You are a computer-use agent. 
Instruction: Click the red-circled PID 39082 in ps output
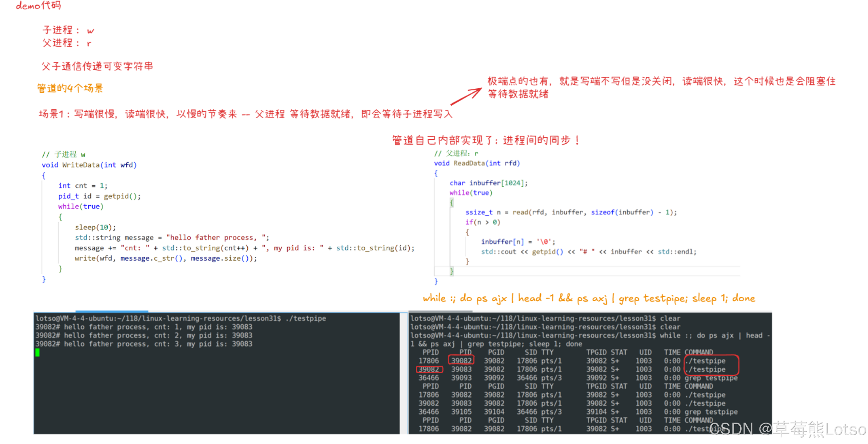(x=461, y=361)
